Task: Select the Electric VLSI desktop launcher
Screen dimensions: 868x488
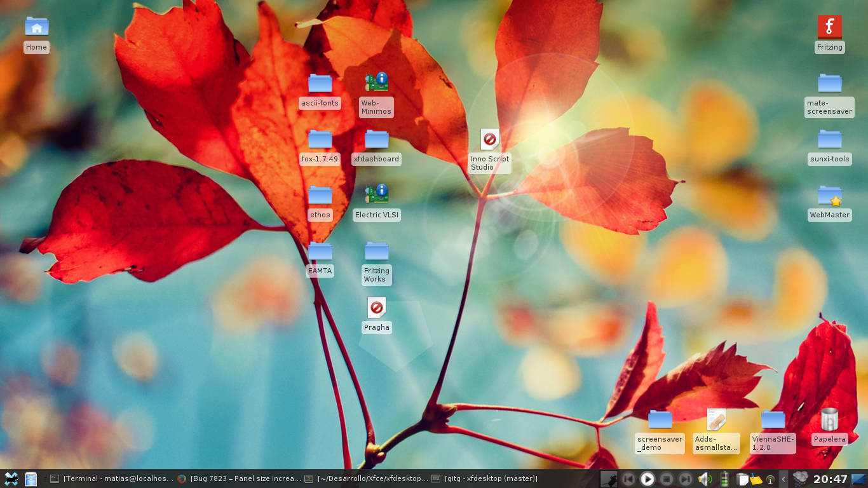Action: click(377, 194)
